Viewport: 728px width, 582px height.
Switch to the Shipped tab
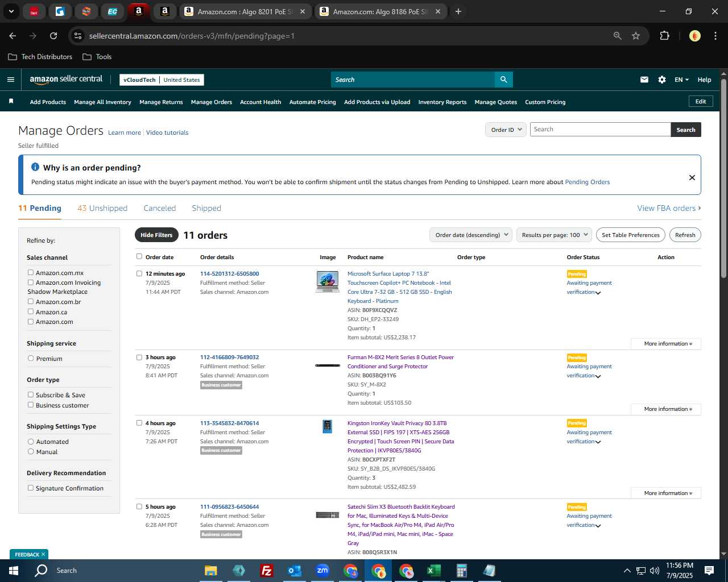(x=206, y=208)
